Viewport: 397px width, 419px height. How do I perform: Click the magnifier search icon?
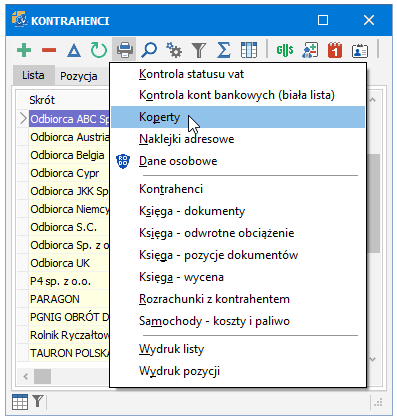point(149,50)
